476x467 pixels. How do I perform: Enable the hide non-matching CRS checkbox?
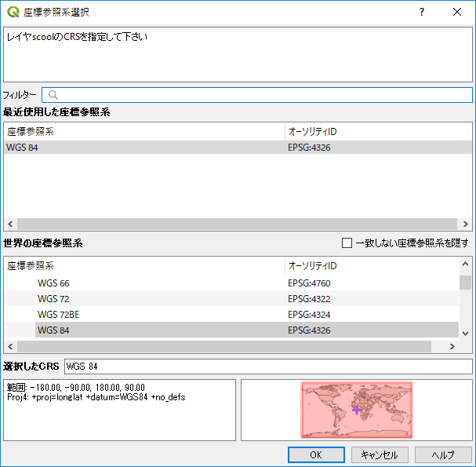(x=347, y=243)
